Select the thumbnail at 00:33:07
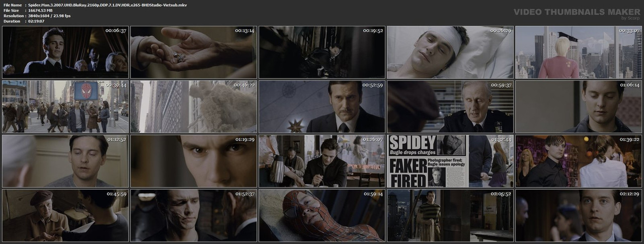This screenshot has width=644, height=244. 579,52
